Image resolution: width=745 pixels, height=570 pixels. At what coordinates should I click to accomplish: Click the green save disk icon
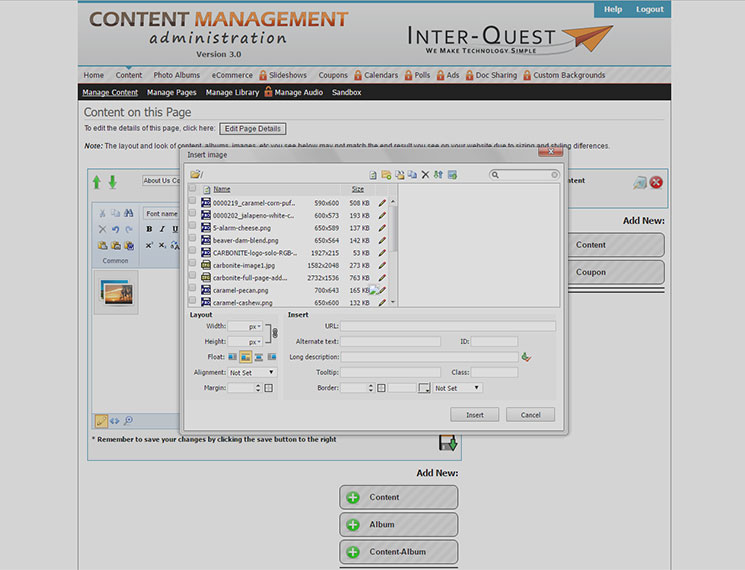[447, 442]
